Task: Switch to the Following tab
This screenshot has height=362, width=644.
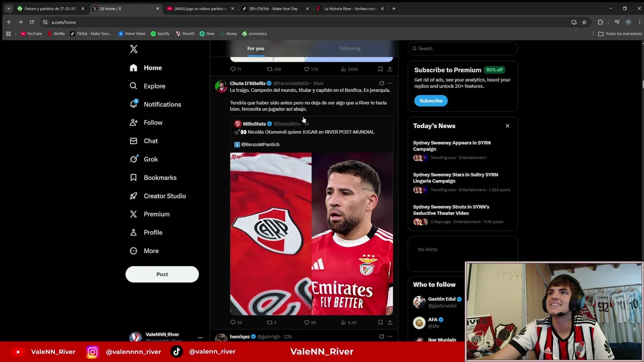Action: (x=350, y=48)
